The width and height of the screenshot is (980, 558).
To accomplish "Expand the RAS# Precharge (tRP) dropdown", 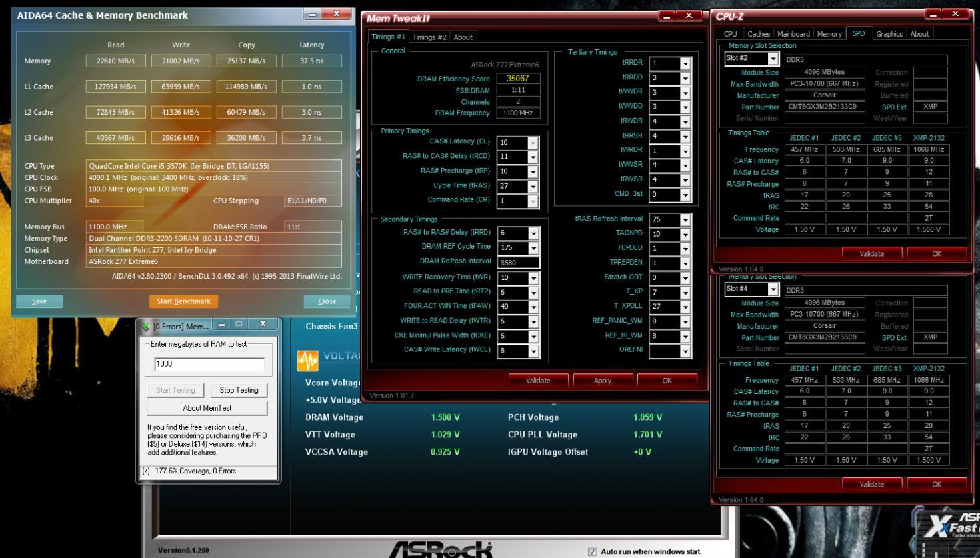I will coord(533,172).
